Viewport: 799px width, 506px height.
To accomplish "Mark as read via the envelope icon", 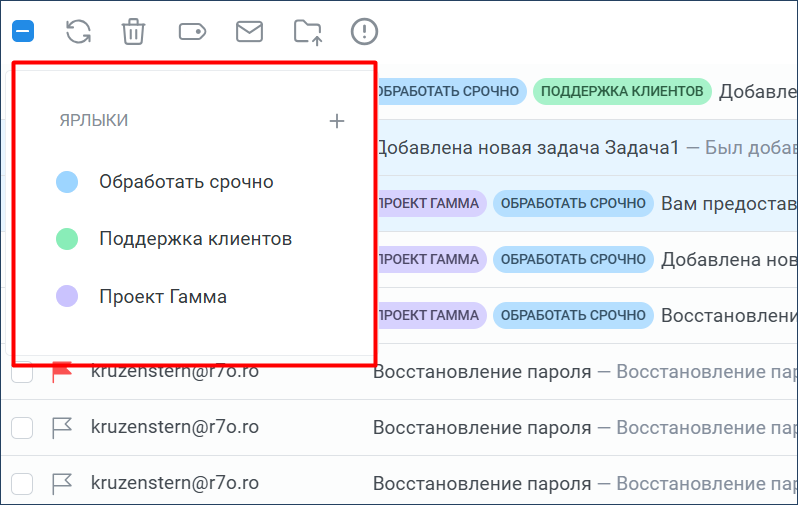I will [250, 32].
